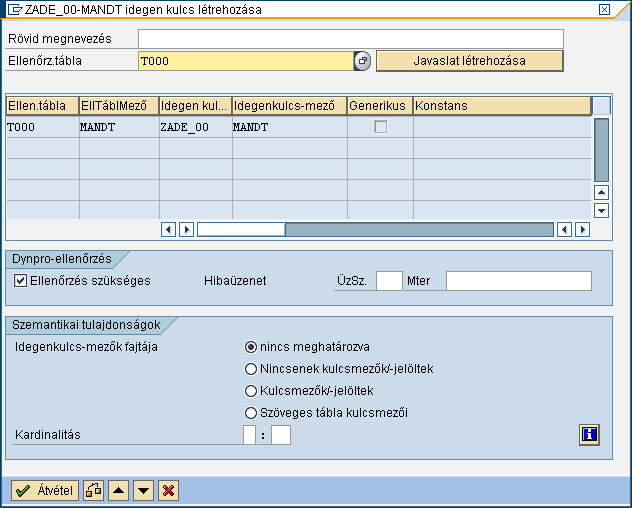Click the dialog title bar icon

(x=15, y=9)
